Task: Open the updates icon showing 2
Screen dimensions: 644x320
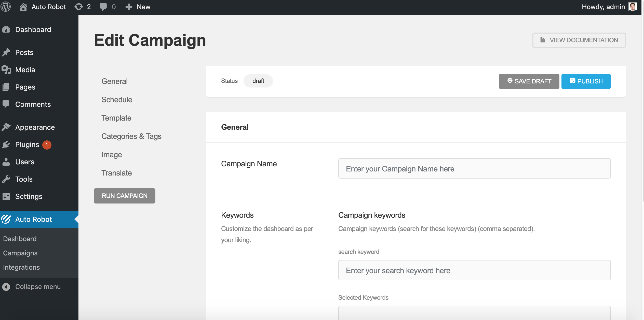Action: pos(79,7)
